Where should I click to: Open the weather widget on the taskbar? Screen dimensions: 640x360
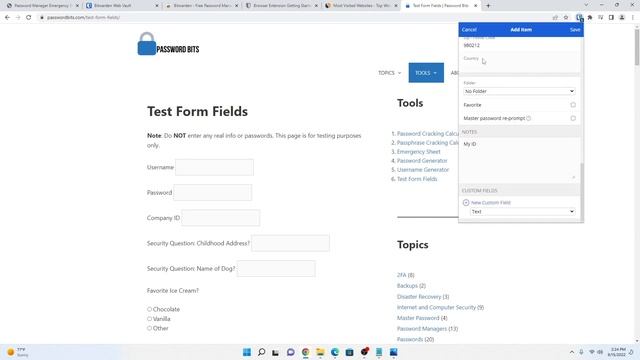point(18,352)
